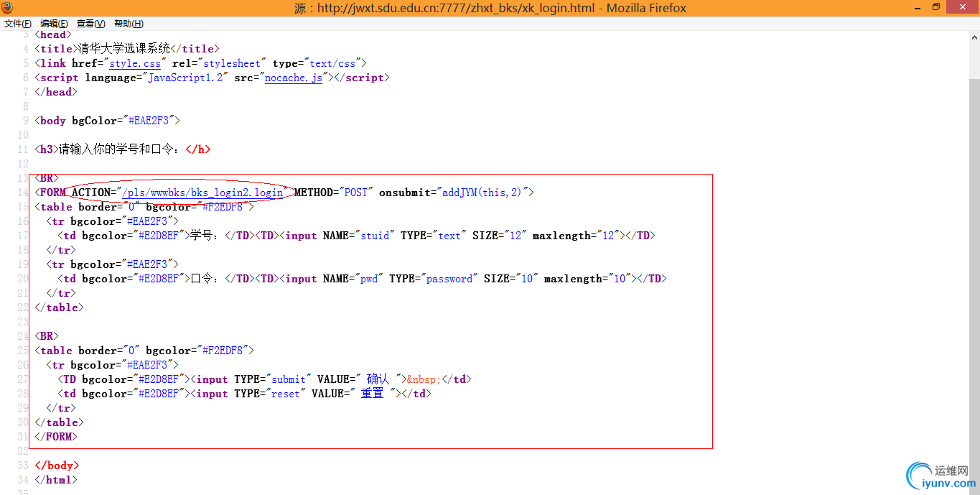Viewport: 980px width, 495px height.
Task: Click the title text 清华大学选课系统
Action: click(x=124, y=49)
